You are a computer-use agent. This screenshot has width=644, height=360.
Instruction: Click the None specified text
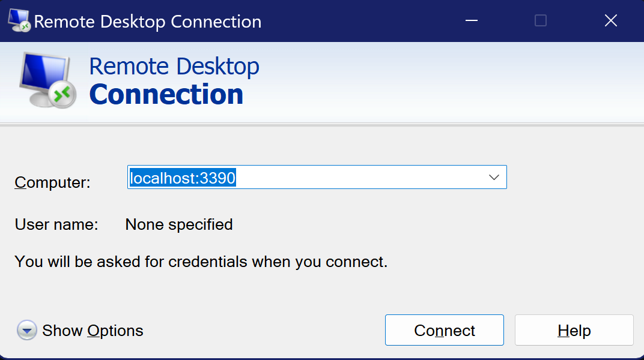click(x=178, y=224)
